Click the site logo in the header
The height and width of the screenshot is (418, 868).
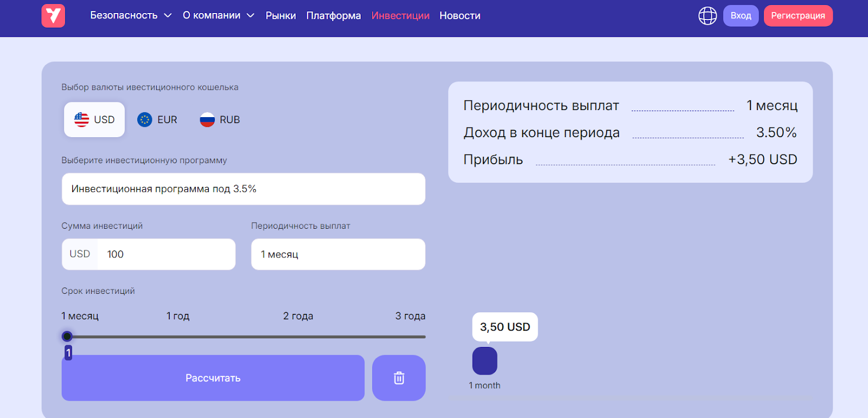point(53,16)
